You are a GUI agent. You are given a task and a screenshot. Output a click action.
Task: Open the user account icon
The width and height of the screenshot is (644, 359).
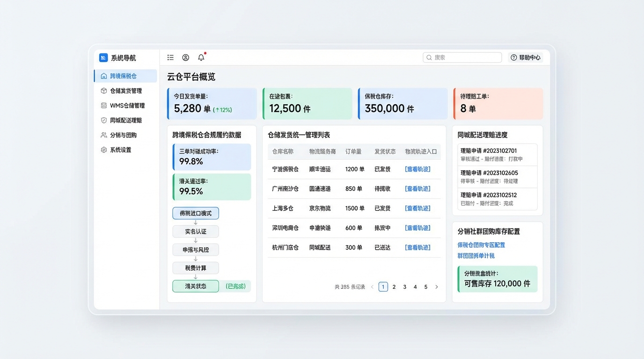[x=186, y=57]
